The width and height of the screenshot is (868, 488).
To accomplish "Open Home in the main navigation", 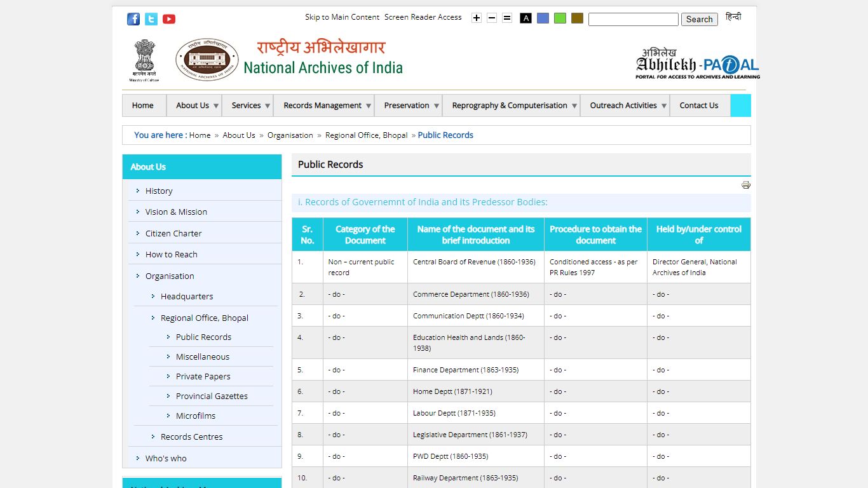I will pos(143,105).
